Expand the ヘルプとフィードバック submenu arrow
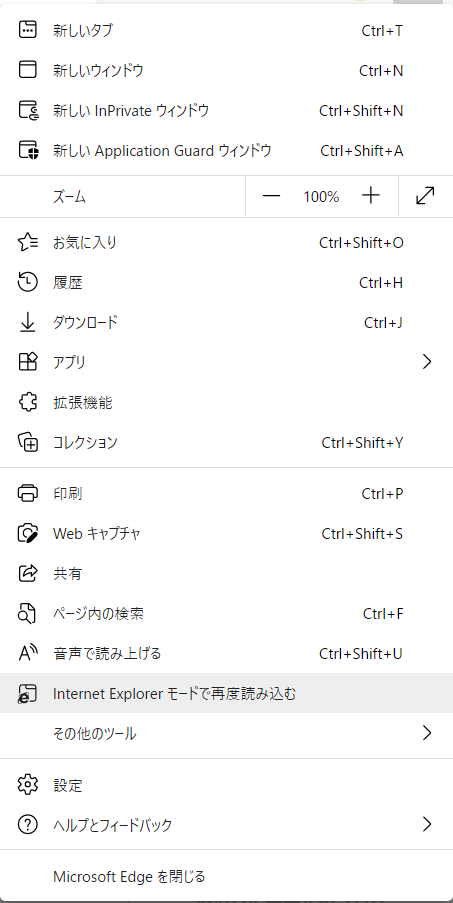Screen dimensions: 453x903 427,825
